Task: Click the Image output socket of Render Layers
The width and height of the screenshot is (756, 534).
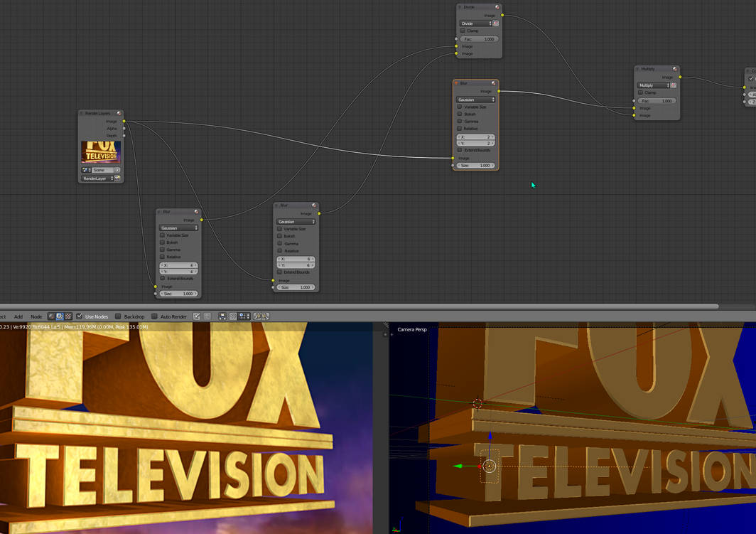Action: coord(124,121)
